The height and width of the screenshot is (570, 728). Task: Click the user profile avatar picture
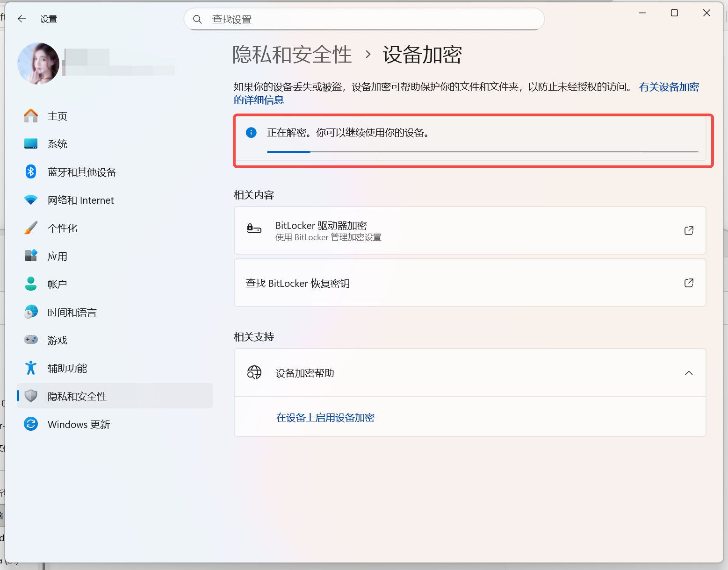38,63
